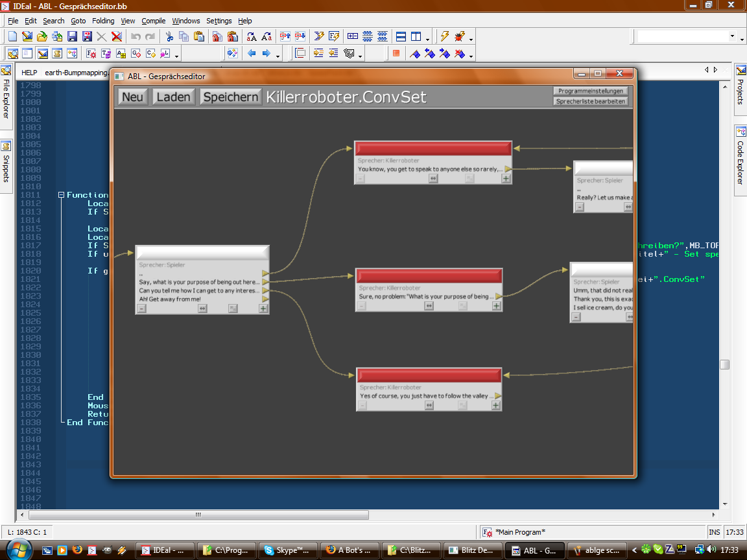Collapse the Function fold at line 1811
This screenshot has height=560, width=747.
click(61, 195)
